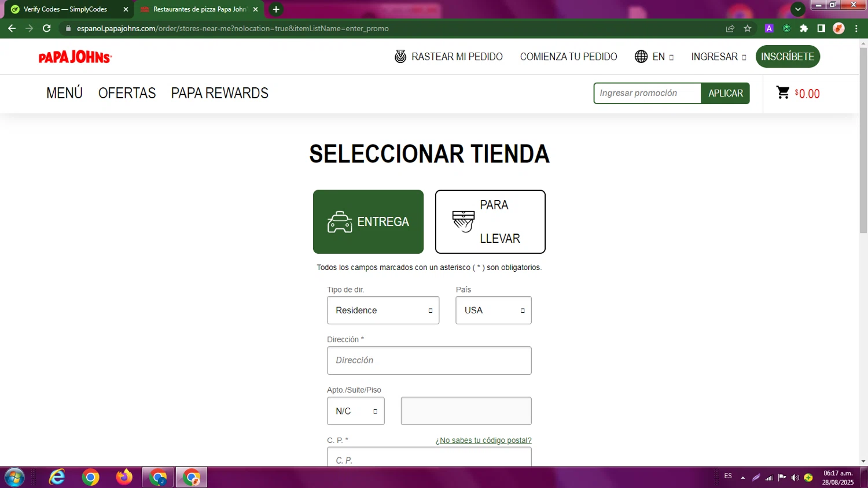
Task: Open the EN language dropdown
Action: pos(663,57)
